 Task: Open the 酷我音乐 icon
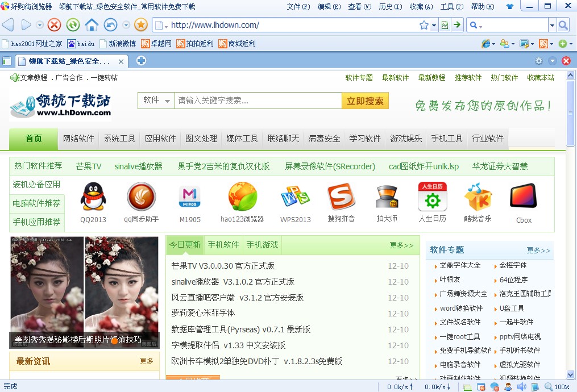coord(478,197)
